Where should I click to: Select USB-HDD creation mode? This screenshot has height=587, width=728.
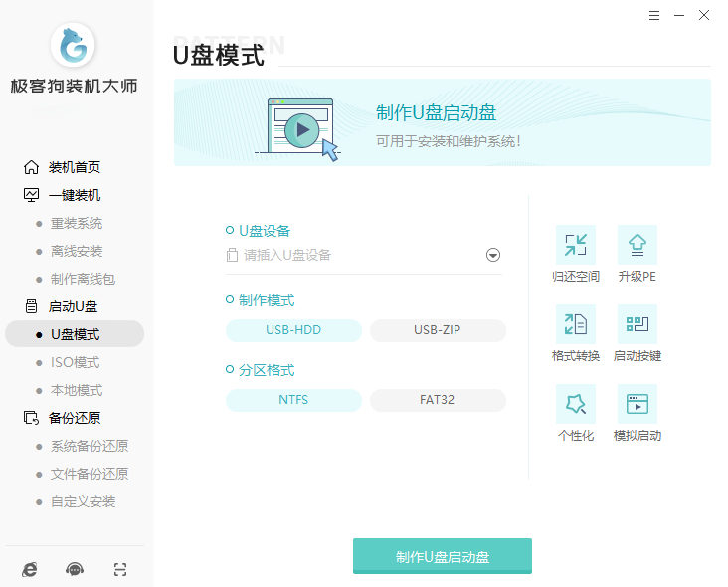tap(293, 330)
